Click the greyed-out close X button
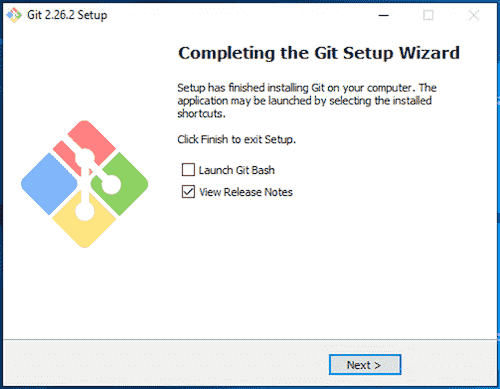 pos(474,15)
